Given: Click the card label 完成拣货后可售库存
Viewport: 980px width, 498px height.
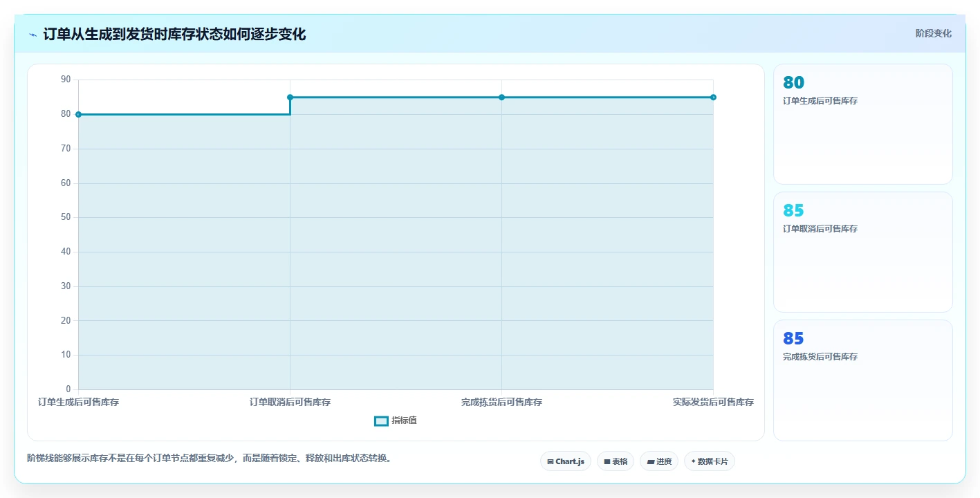Looking at the screenshot, I should [820, 357].
